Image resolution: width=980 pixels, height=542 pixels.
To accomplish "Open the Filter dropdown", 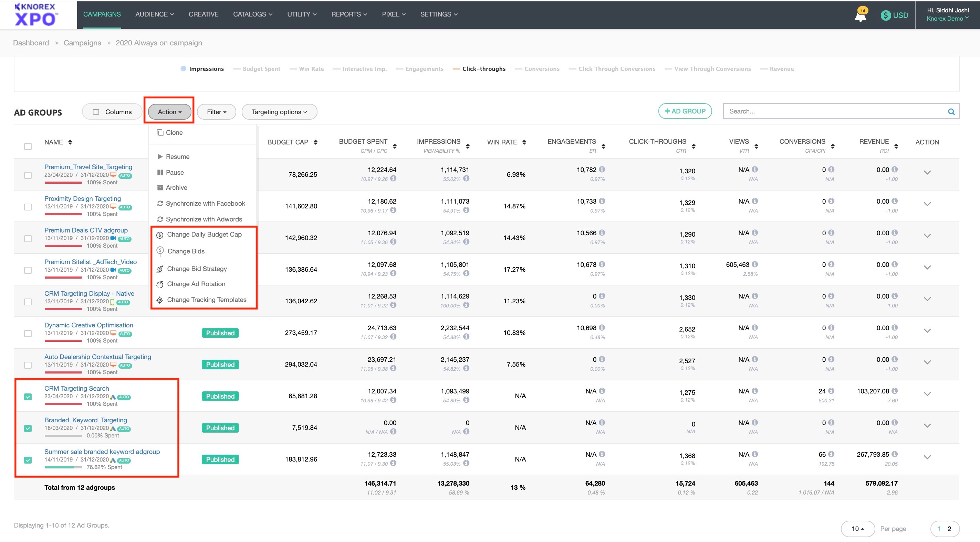I will point(217,112).
